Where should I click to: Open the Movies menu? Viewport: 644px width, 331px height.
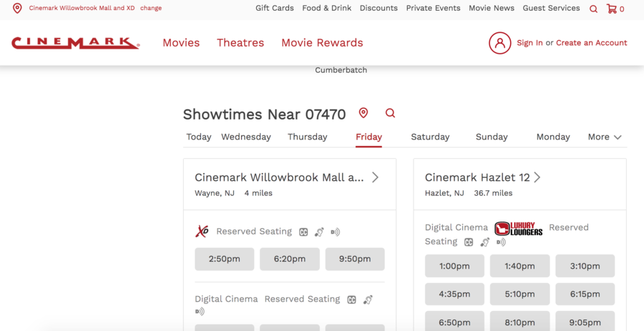pos(181,43)
